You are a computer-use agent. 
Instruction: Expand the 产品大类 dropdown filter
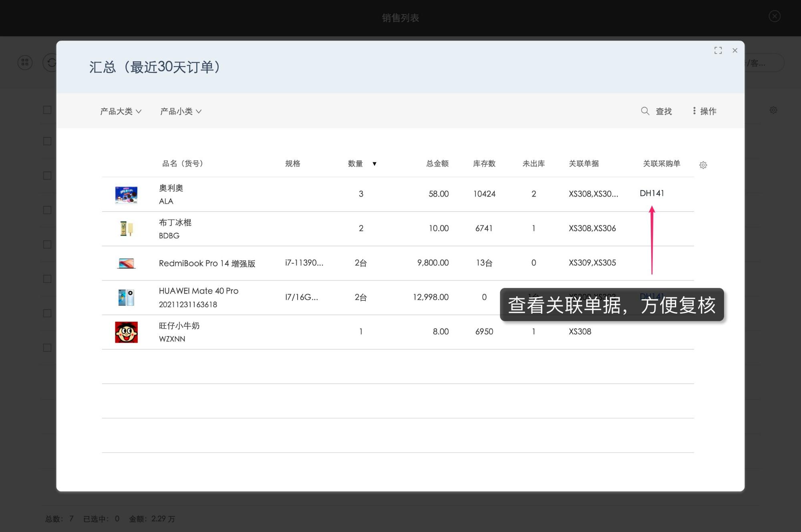[121, 111]
